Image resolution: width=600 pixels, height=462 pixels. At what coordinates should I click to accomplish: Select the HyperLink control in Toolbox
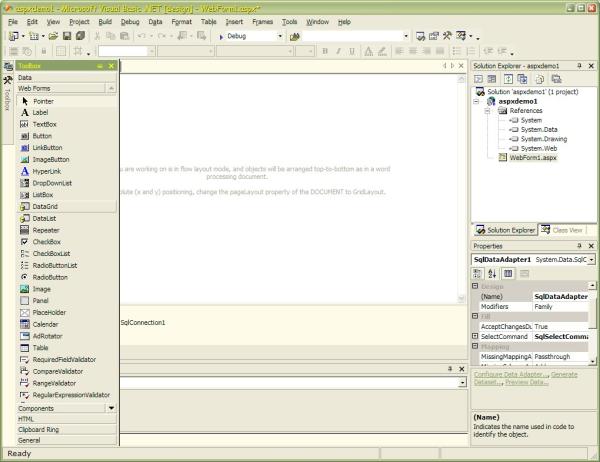(x=67, y=171)
